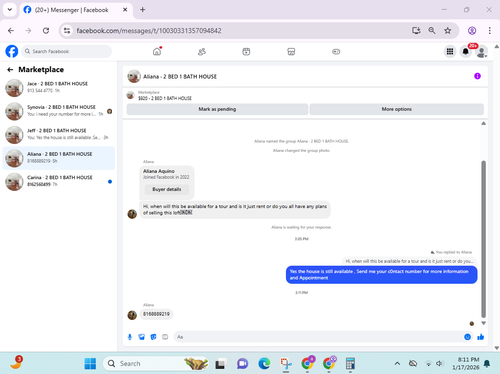The width and height of the screenshot is (500, 374).
Task: Click Aliana's tour question message bubble
Action: coord(235,210)
